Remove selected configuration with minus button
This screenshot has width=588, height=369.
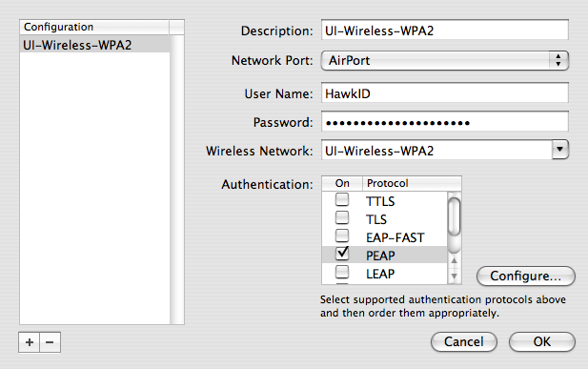pyautogui.click(x=50, y=342)
